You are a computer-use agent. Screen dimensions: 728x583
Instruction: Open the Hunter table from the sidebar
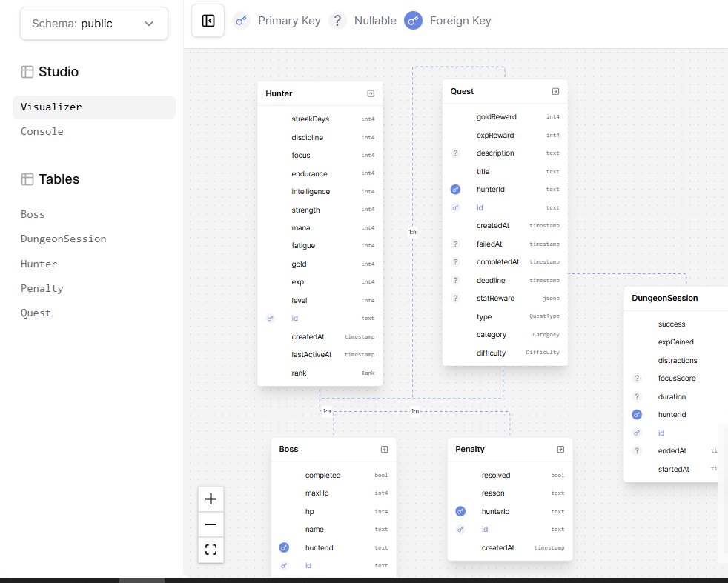click(39, 264)
